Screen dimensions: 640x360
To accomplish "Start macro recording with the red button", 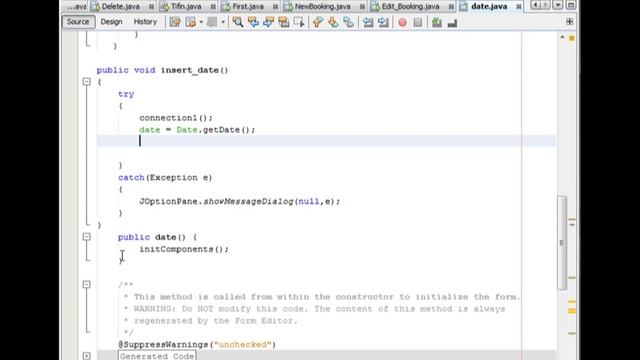I will [402, 22].
